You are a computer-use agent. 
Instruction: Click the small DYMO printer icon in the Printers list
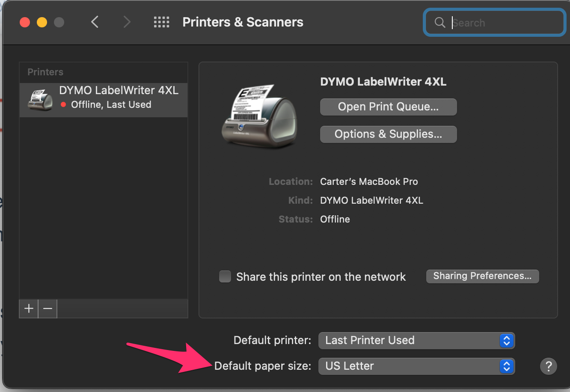[40, 100]
